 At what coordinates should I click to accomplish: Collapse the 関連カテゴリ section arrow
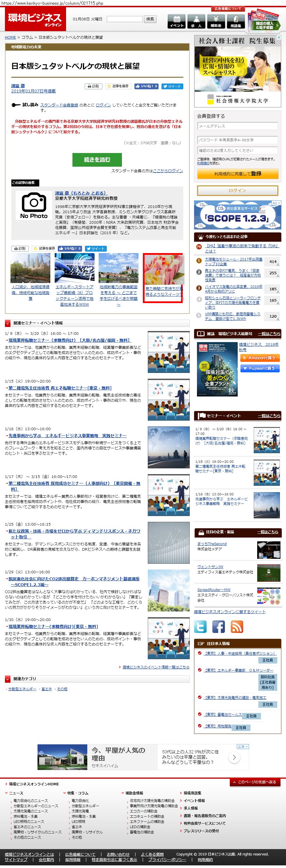[8, 679]
